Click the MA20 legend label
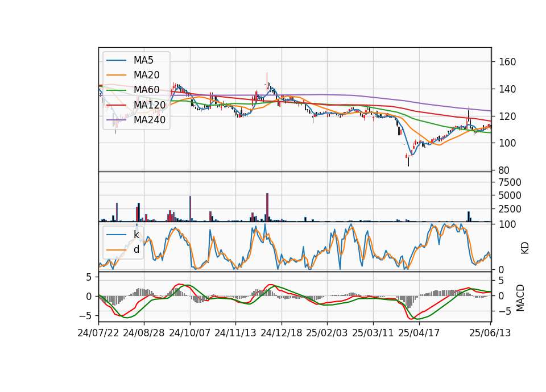The height and width of the screenshot is (392, 546). point(146,75)
